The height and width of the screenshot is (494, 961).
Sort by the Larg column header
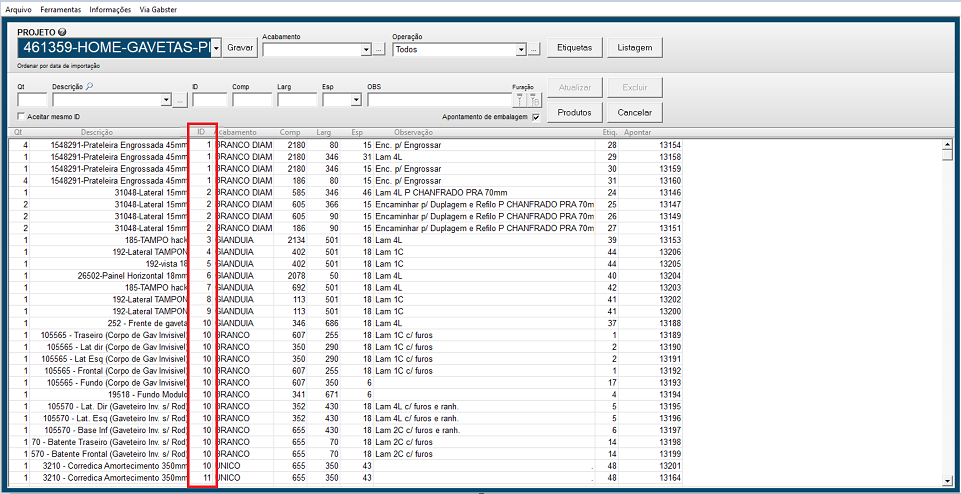[324, 132]
